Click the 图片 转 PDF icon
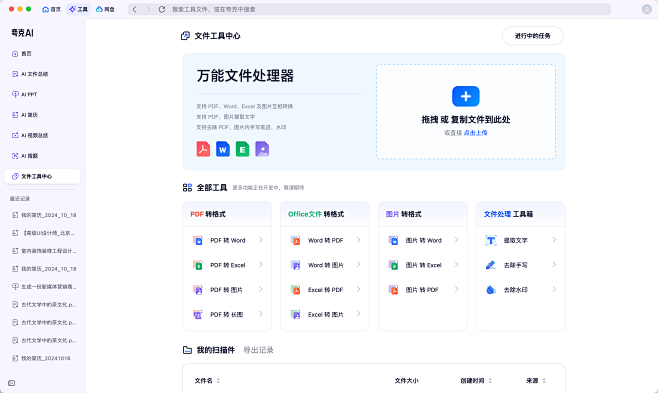Image resolution: width=658 pixels, height=393 pixels. [x=393, y=290]
